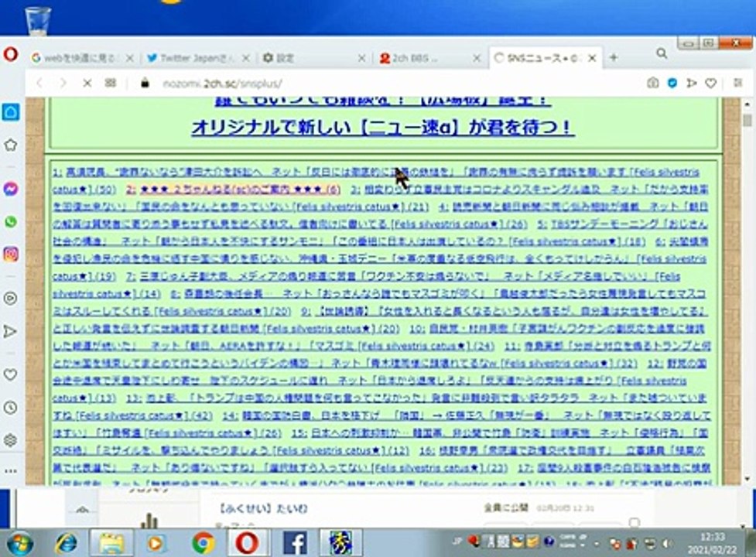
Task: Open Google Chrome from the taskbar
Action: click(x=203, y=544)
